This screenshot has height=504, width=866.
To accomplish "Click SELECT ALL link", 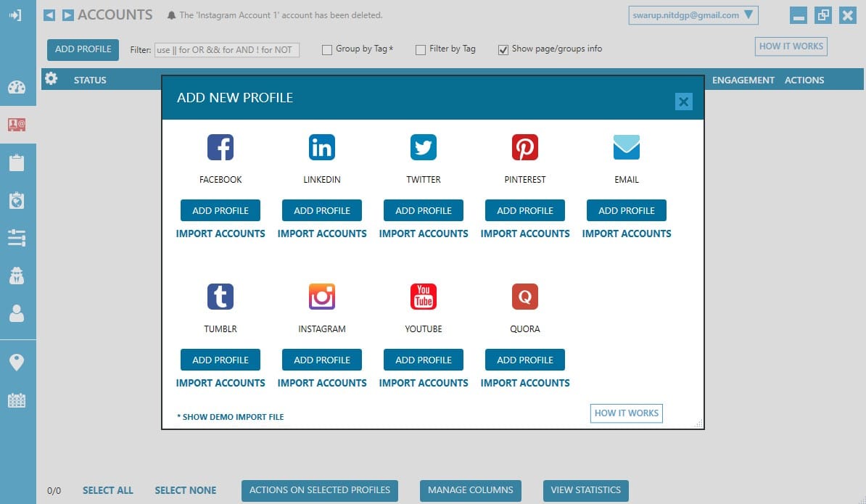I will tap(107, 490).
